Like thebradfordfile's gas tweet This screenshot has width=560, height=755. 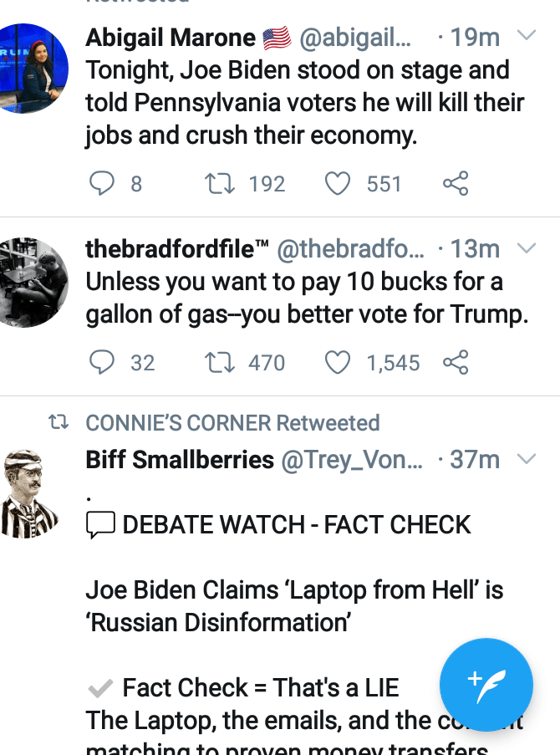coord(337,362)
